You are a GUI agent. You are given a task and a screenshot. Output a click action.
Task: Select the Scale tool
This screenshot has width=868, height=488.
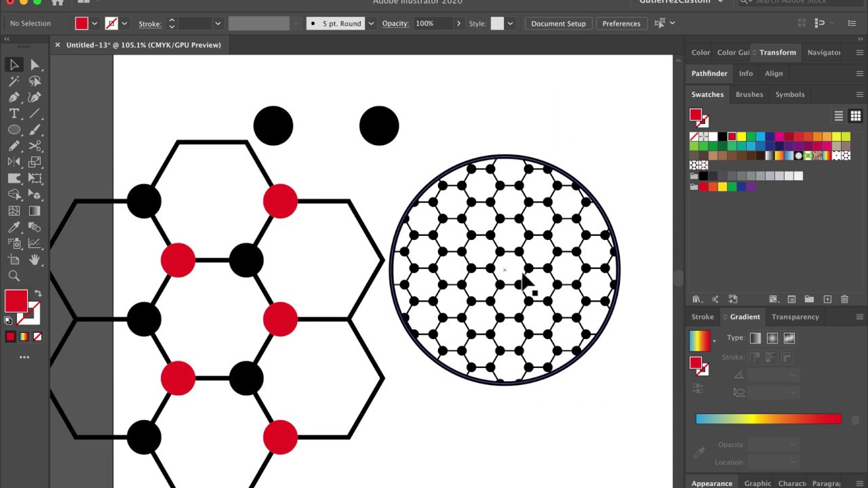tap(35, 162)
